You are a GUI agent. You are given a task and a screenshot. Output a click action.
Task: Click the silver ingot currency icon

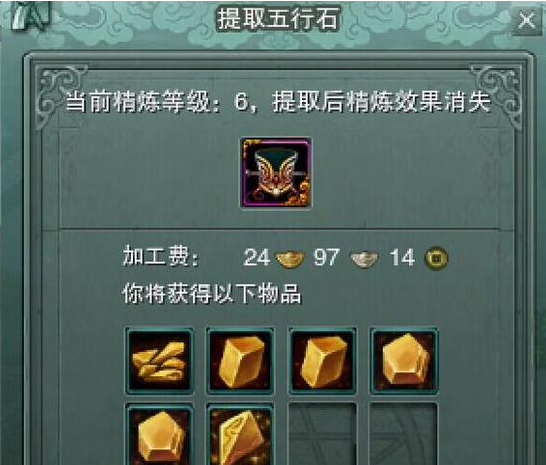[364, 259]
